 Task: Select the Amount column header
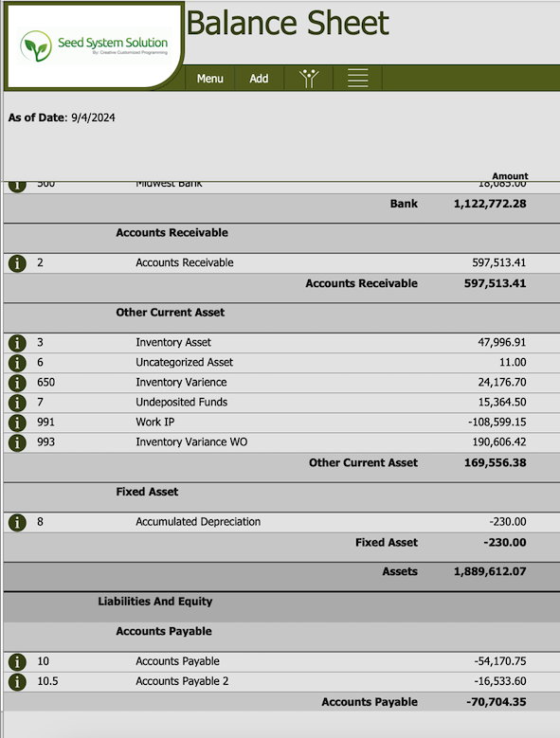(510, 175)
